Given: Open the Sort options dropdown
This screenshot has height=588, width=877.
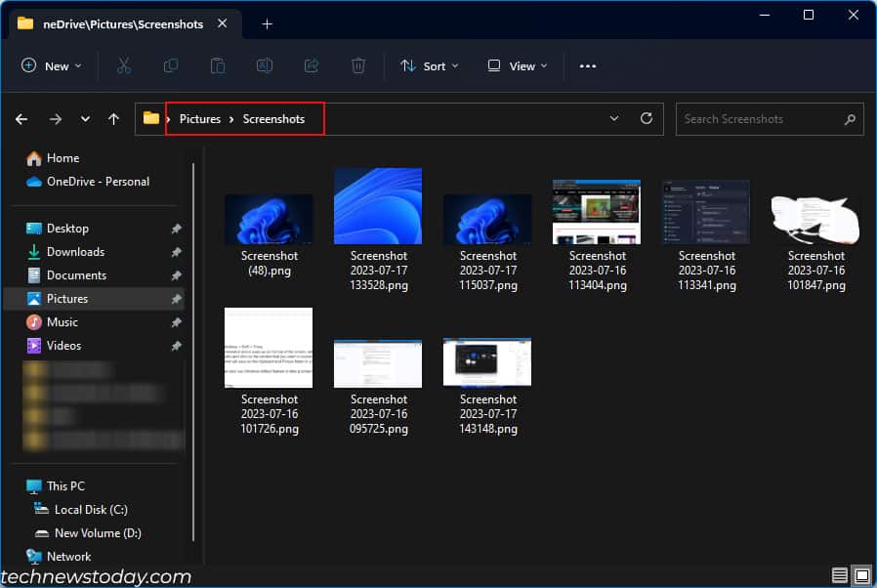Looking at the screenshot, I should [430, 66].
